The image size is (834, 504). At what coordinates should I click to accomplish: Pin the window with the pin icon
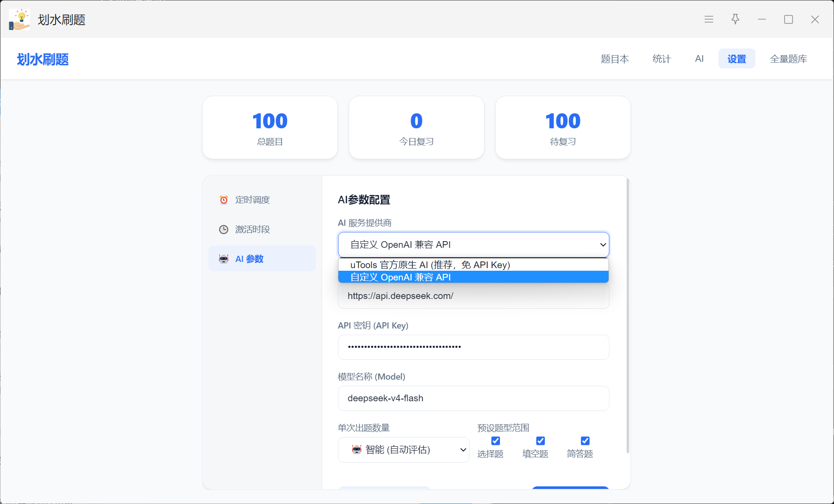tap(735, 19)
